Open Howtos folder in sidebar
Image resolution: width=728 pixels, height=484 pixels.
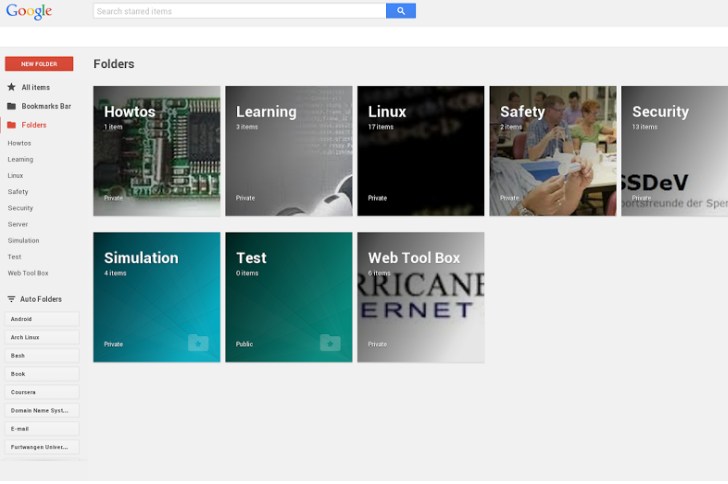click(x=19, y=143)
